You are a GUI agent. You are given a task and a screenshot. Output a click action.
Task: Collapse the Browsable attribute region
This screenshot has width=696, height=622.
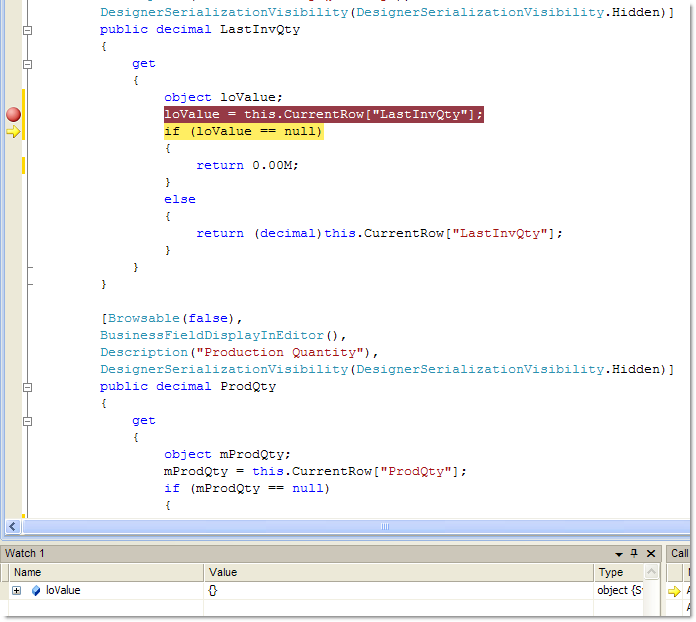pos(28,319)
